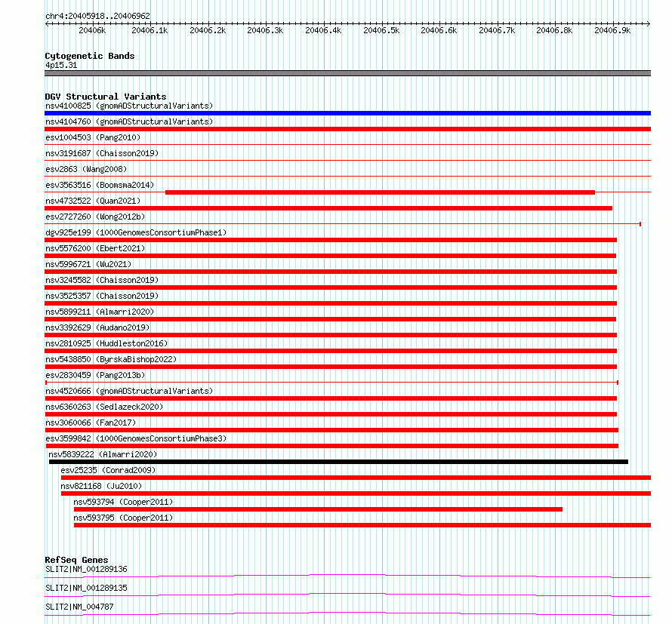Image resolution: width=672 pixels, height=624 pixels.
Task: Select the nsv5438850 (ByrskaBishop2022) label
Action: point(111,359)
